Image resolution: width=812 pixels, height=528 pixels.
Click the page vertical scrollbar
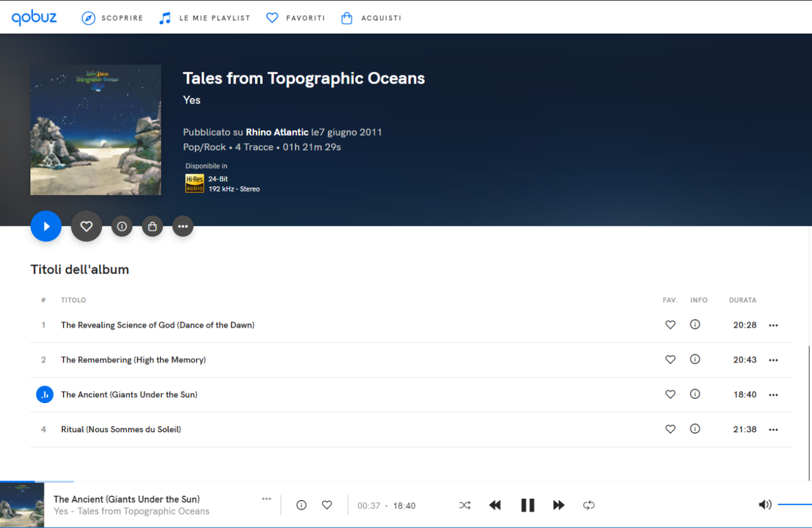click(809, 413)
